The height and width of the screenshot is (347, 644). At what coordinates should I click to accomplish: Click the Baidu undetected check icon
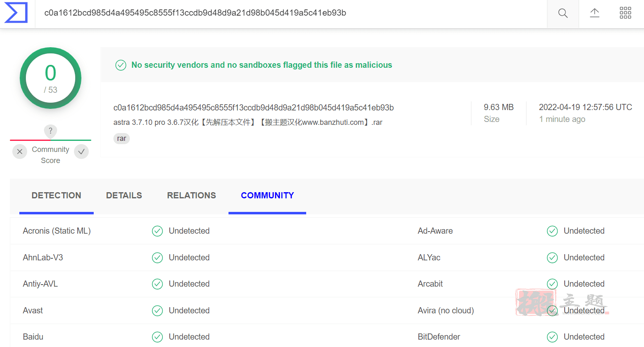pos(157,337)
